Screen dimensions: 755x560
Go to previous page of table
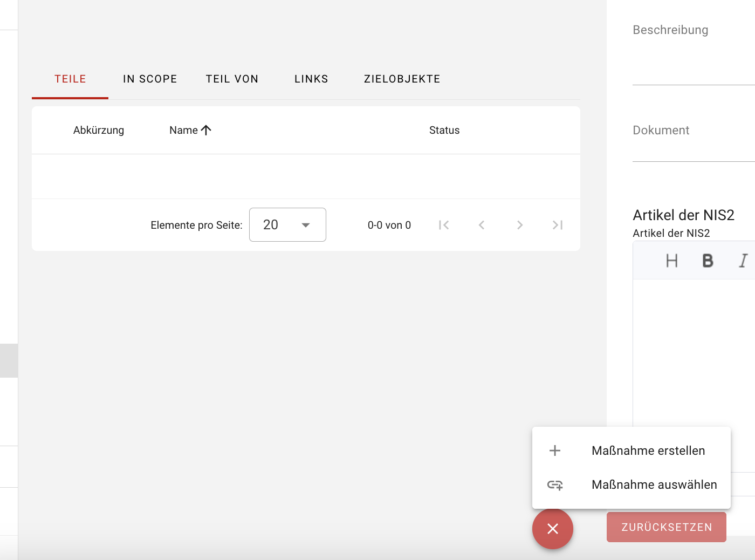(x=482, y=225)
